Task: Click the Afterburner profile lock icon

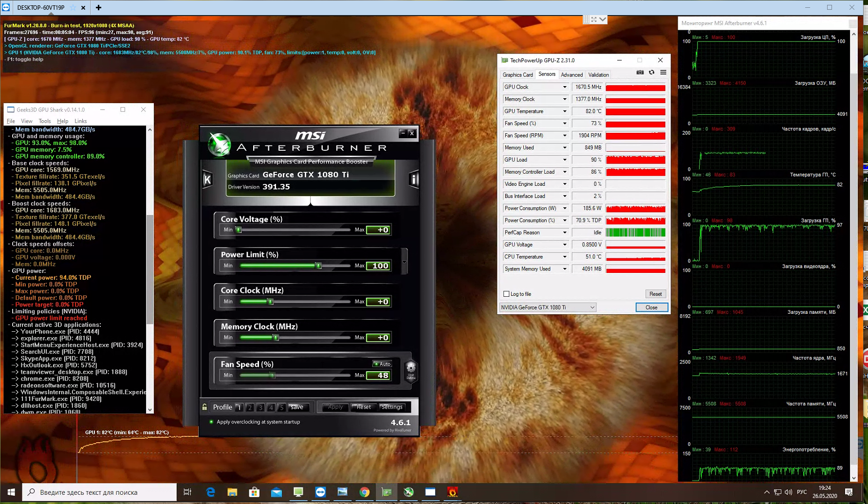Action: tap(204, 407)
